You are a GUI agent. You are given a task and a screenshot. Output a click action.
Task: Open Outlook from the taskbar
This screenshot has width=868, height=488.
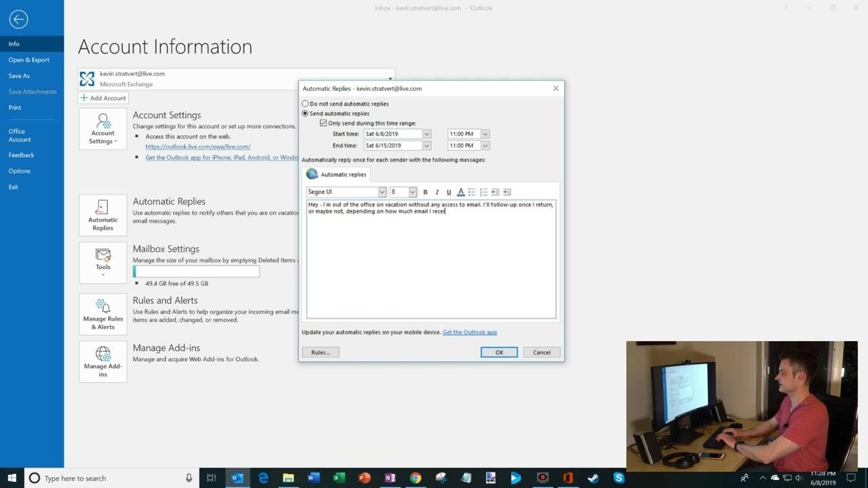coord(237,478)
